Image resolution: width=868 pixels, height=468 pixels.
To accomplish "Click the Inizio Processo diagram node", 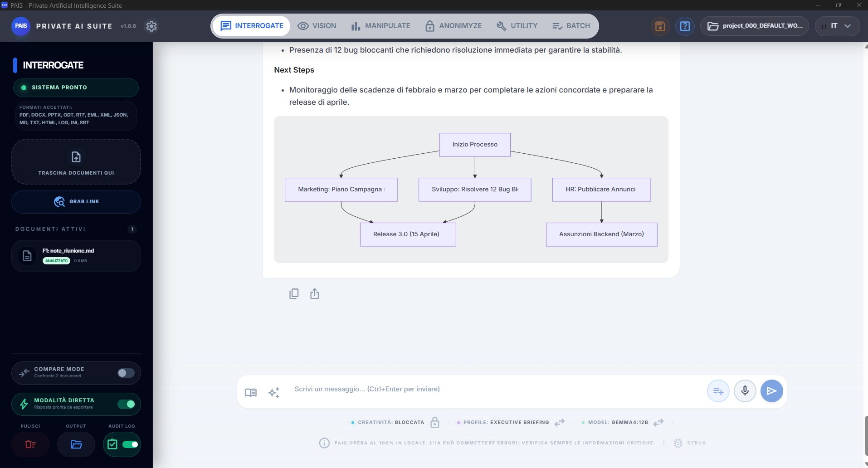I will point(475,144).
